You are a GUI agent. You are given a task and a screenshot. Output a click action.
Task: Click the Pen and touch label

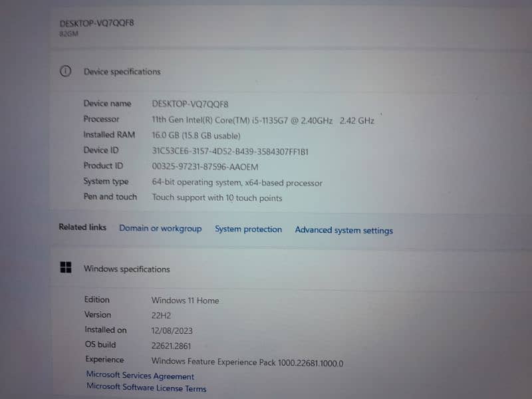pos(110,196)
